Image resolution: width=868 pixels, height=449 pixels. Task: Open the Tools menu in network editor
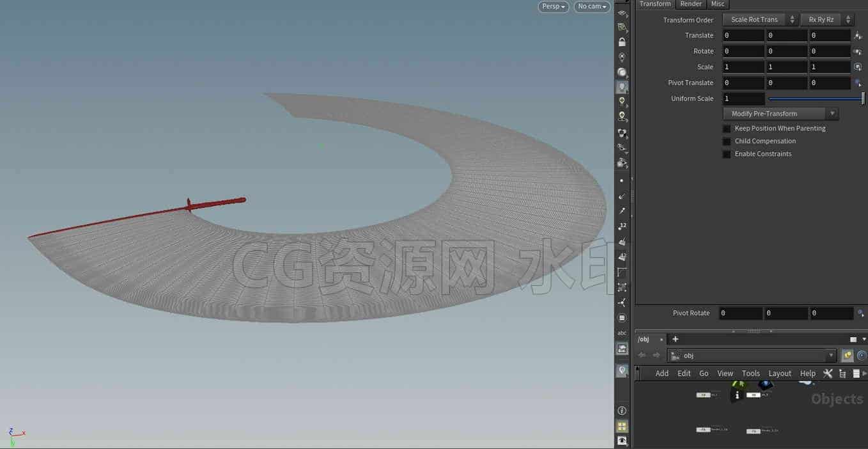coord(751,374)
